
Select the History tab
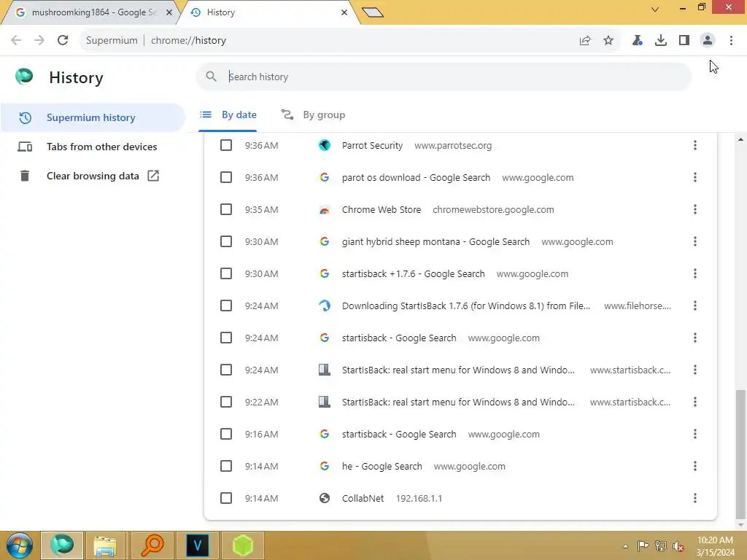[x=267, y=12]
